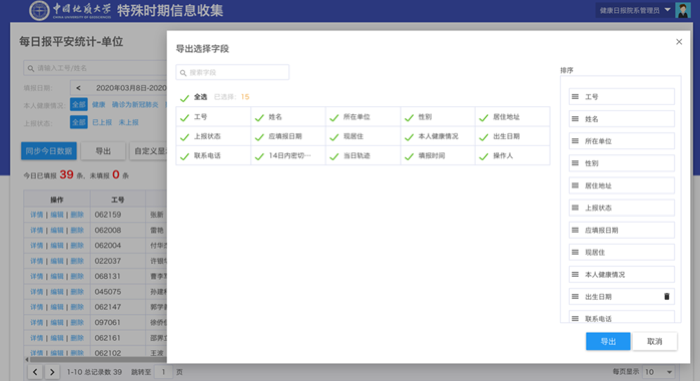Click the previous date arrow beside 填报日期
Screen dimensions: 700x381
pyautogui.click(x=79, y=88)
